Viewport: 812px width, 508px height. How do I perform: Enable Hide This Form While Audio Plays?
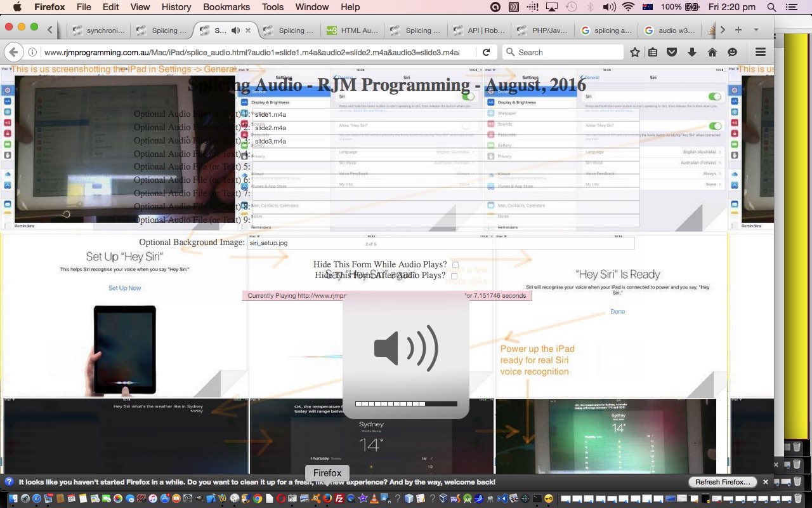tap(455, 265)
